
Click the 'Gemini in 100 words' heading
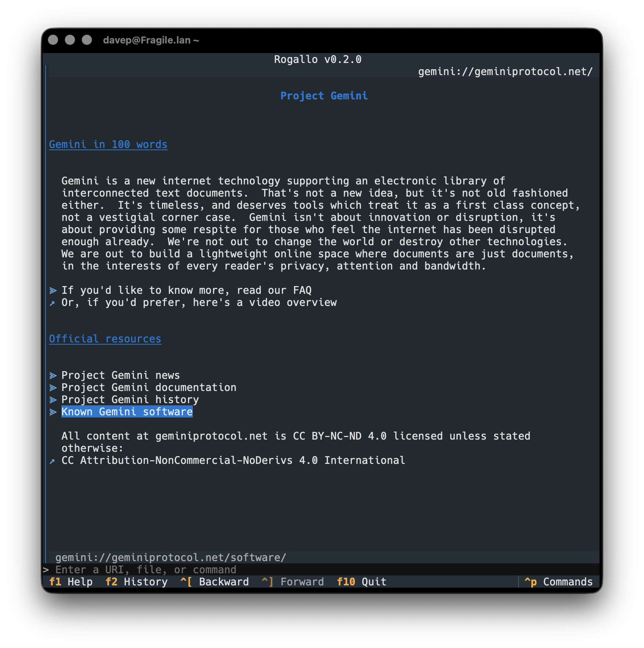pos(108,144)
